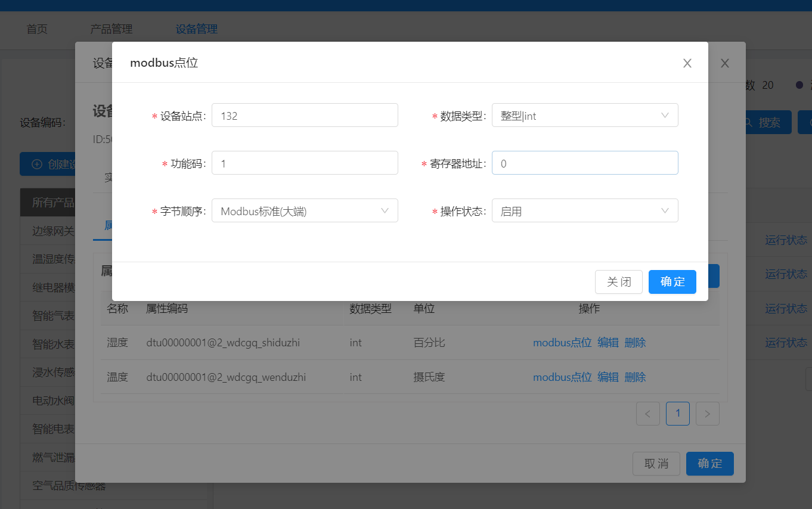Click 编辑 link in the 温度 row
812x509 pixels.
[x=608, y=377]
